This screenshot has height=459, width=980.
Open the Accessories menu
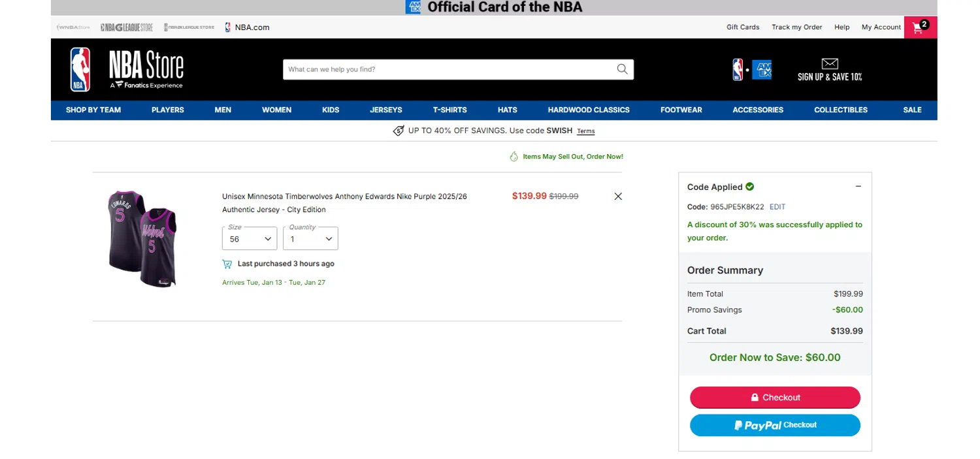[758, 110]
